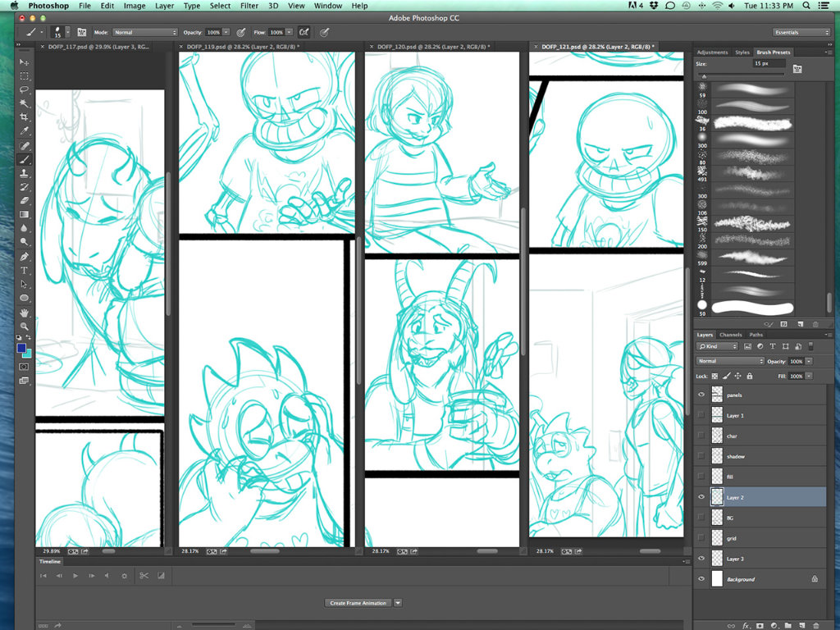Image resolution: width=840 pixels, height=630 pixels.
Task: Select the Magic Wand tool
Action: 24,103
